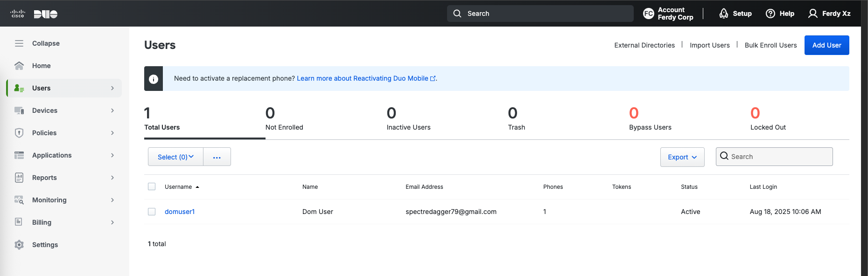Click the Monitoring icon in sidebar
Image resolution: width=868 pixels, height=276 pixels.
pyautogui.click(x=19, y=200)
